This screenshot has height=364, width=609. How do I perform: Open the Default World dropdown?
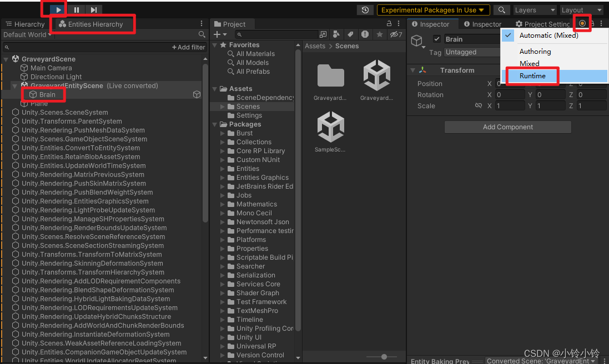pos(27,34)
